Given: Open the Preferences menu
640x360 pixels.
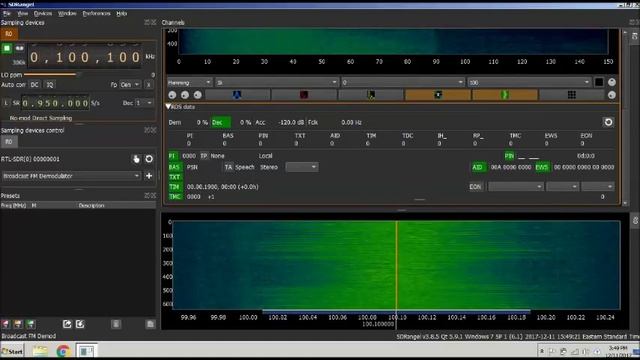Looking at the screenshot, I should pyautogui.click(x=96, y=13).
